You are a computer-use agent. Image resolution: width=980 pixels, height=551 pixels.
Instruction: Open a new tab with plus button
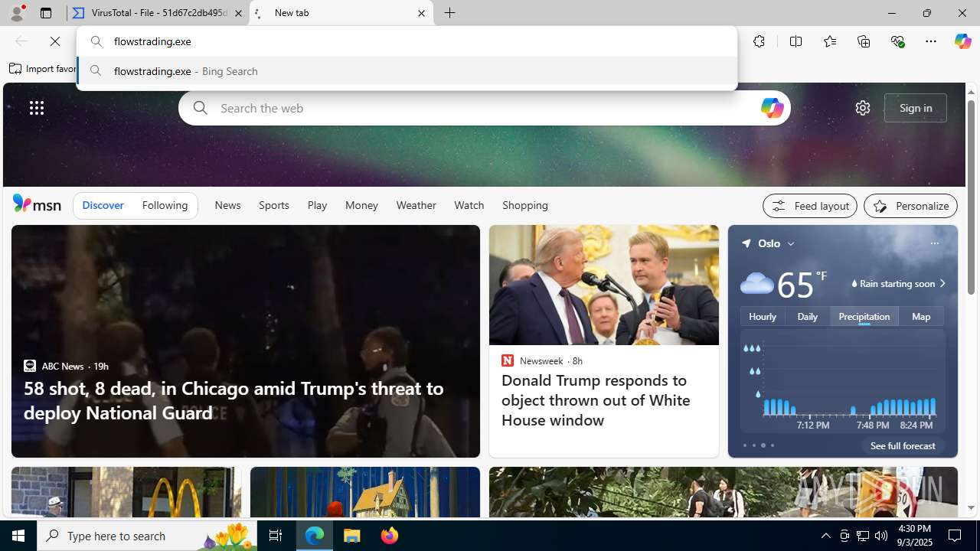450,13
